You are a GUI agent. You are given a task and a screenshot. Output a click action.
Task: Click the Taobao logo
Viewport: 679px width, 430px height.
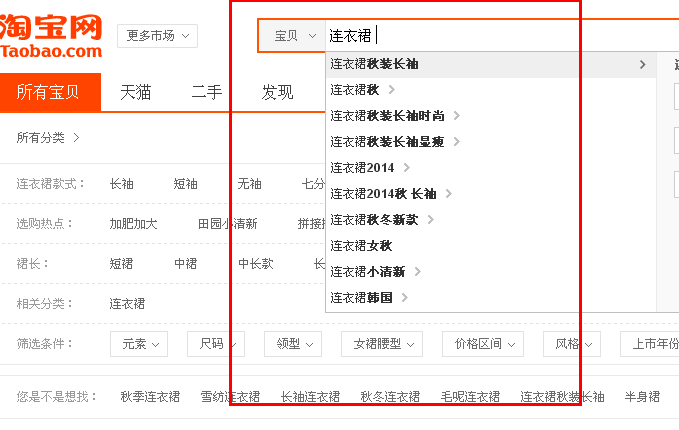point(52,36)
